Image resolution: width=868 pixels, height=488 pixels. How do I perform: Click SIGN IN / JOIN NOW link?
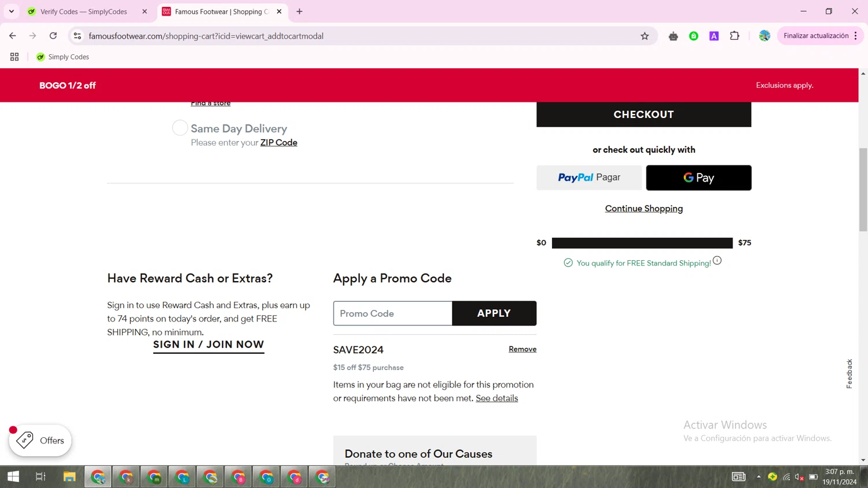click(208, 345)
